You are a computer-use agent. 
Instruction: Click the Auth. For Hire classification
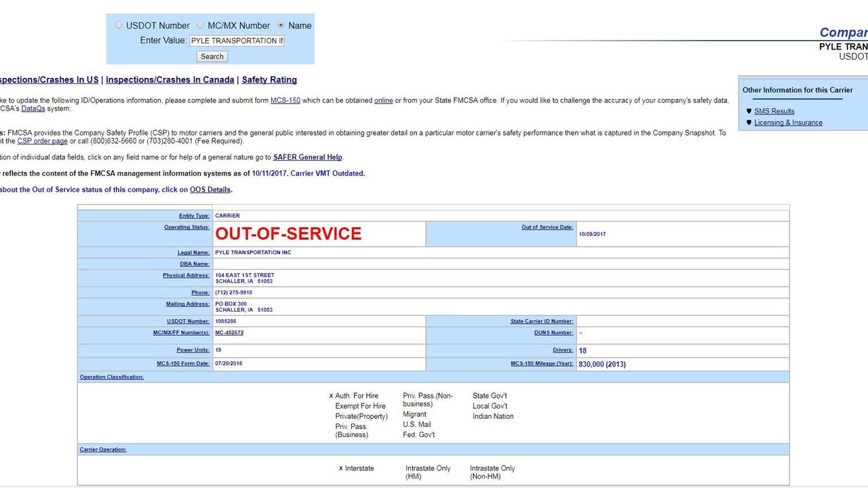click(357, 396)
